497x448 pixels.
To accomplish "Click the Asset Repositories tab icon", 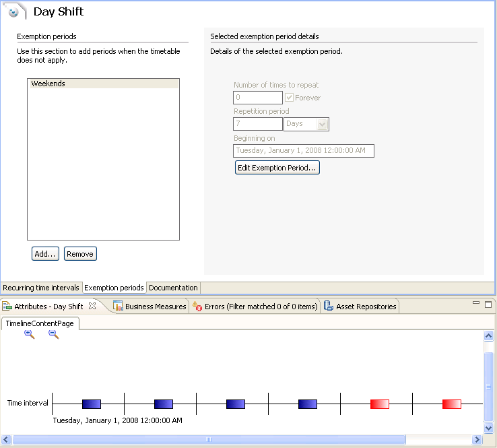I will (329, 307).
